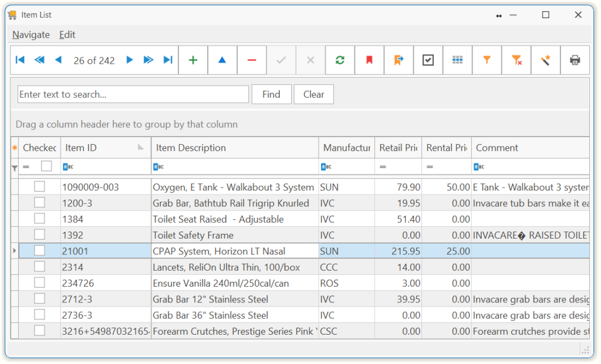601x364 pixels.
Task: Toggle the Checked column filter checkbox
Action: (46, 167)
